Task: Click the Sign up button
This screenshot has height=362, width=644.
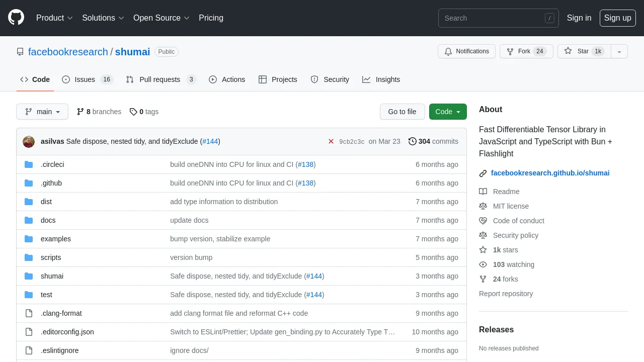Action: 617,18
